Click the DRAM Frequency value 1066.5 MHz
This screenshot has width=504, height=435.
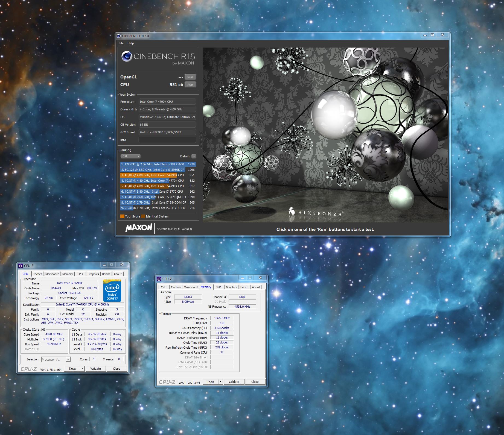(222, 318)
